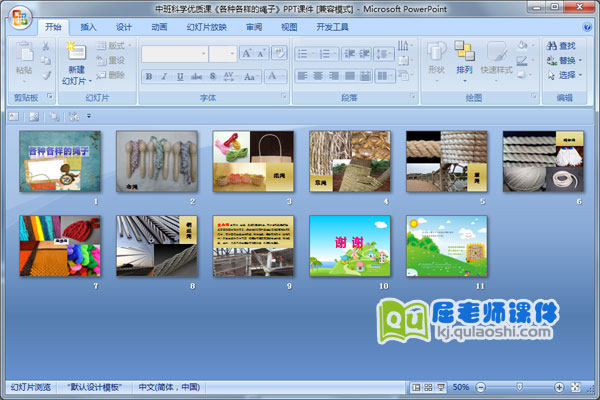The image size is (600, 400).
Task: Click the Zoom Out minus button
Action: tap(481, 387)
